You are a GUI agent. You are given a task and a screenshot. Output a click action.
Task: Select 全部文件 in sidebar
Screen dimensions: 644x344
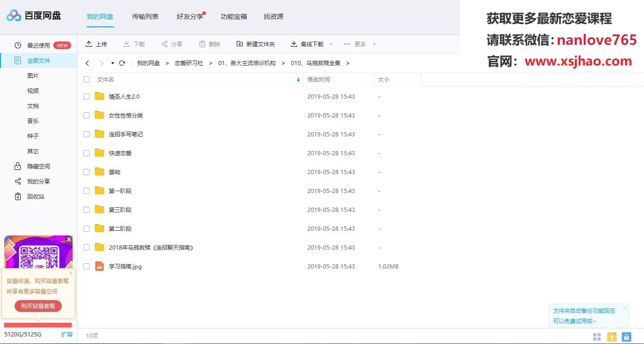point(39,60)
